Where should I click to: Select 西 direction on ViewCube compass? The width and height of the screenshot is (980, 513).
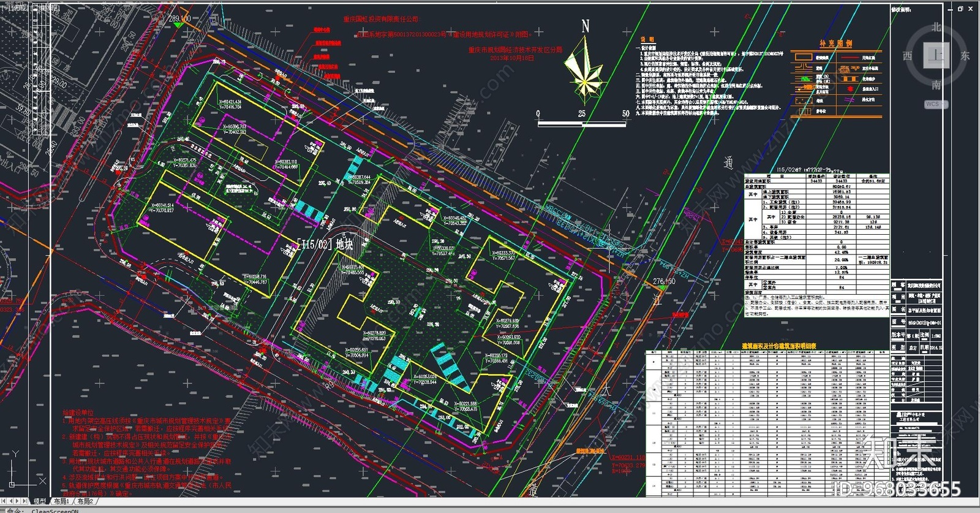tap(908, 56)
